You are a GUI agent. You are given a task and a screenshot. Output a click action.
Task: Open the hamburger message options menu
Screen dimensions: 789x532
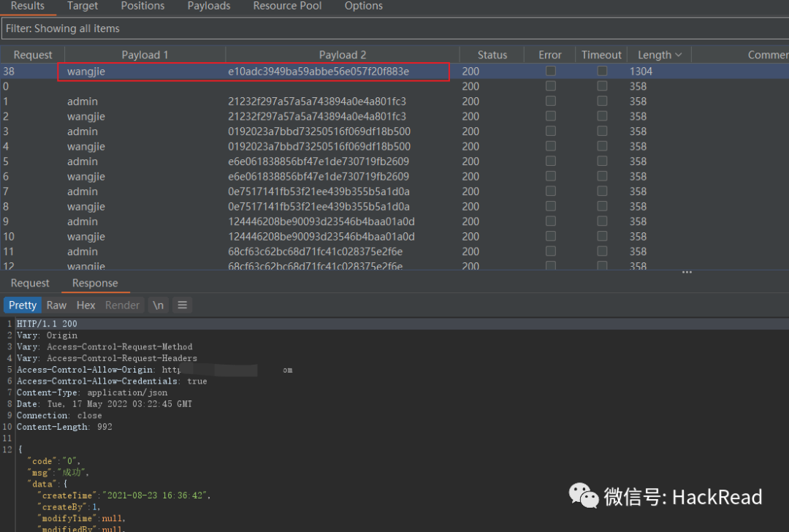(183, 305)
